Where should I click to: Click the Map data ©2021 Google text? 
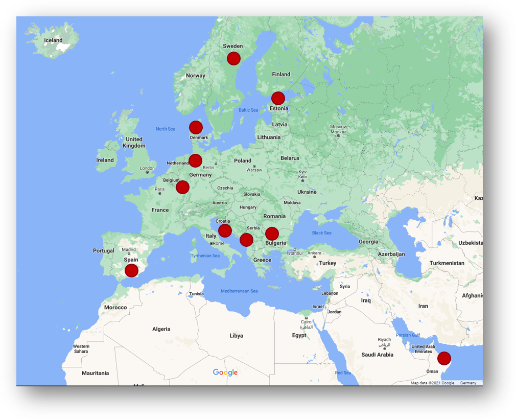tap(432, 383)
